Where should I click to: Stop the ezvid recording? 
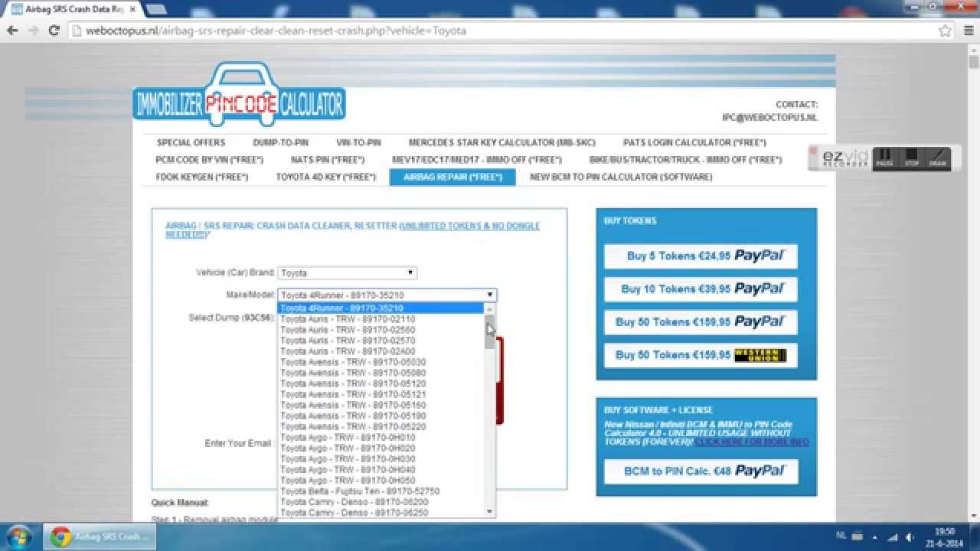pos(911,158)
